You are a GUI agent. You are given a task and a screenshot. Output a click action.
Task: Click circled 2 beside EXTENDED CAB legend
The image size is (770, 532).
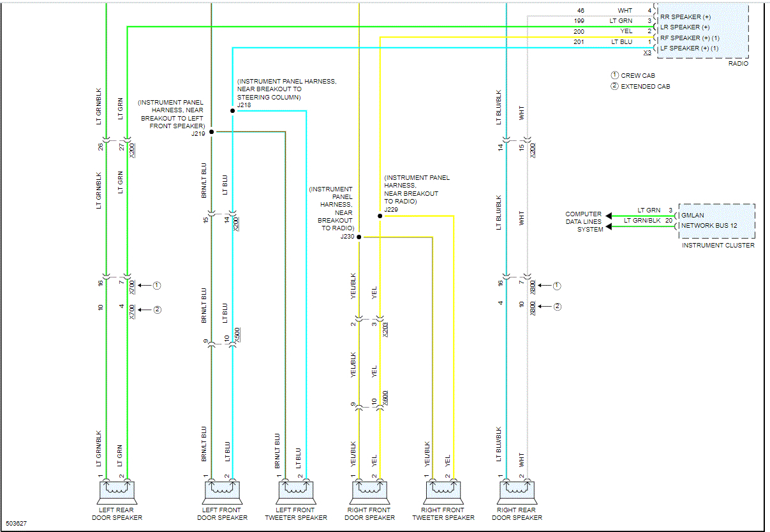[x=614, y=86]
